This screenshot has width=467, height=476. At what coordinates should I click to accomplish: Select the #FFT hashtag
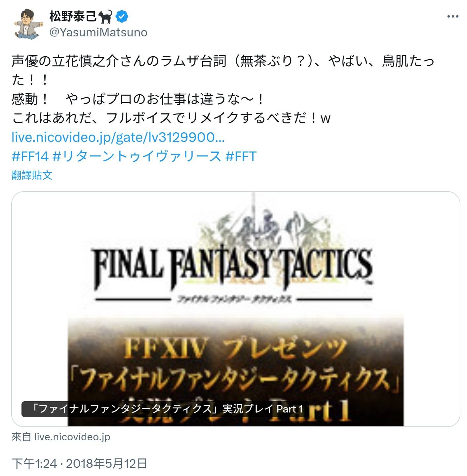pyautogui.click(x=241, y=156)
